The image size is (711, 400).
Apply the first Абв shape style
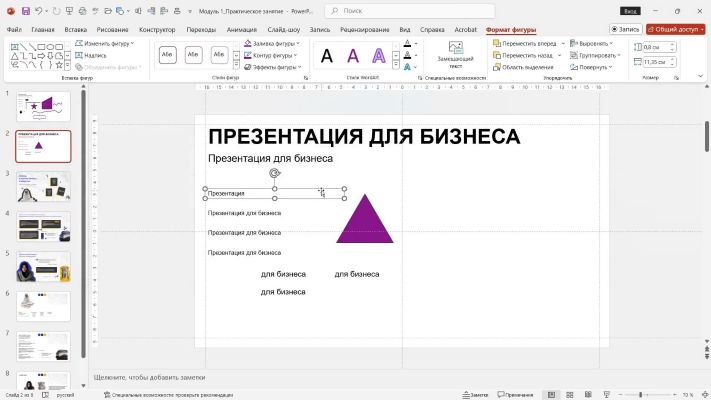(x=167, y=55)
